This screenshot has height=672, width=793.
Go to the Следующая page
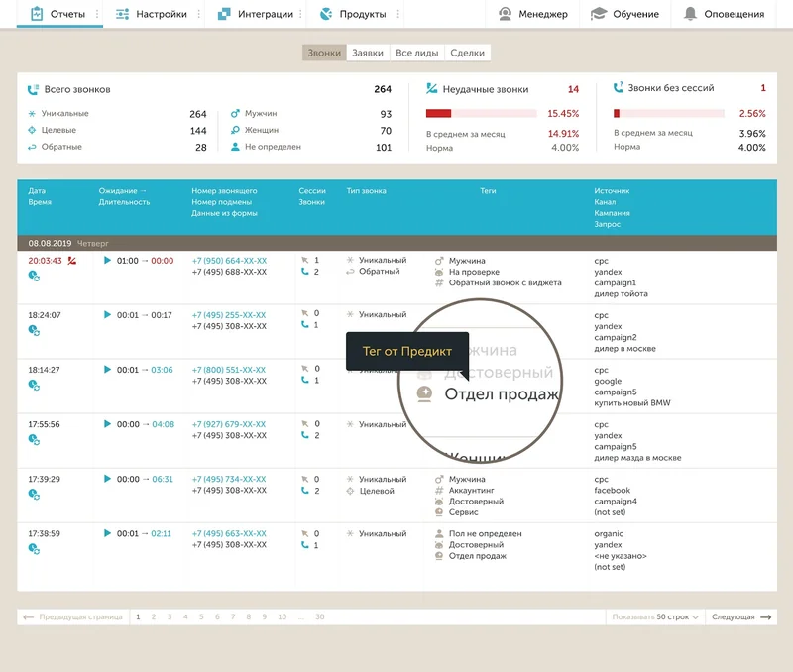740,616
